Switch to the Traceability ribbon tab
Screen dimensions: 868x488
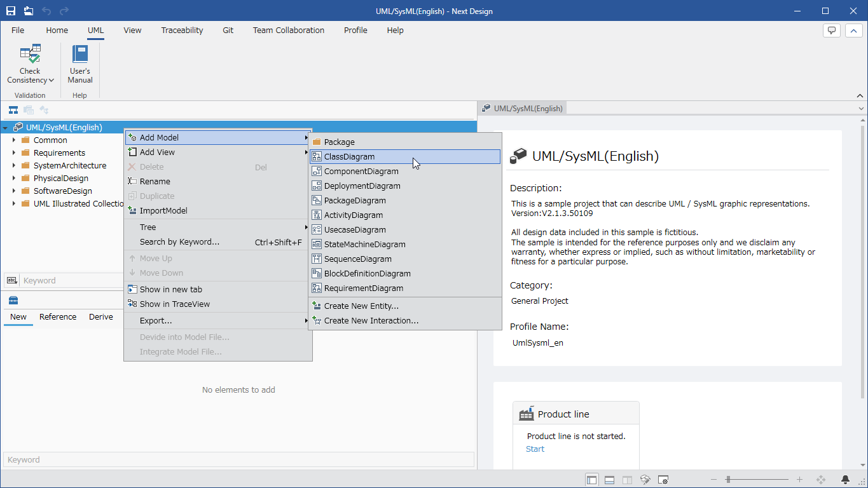point(182,30)
